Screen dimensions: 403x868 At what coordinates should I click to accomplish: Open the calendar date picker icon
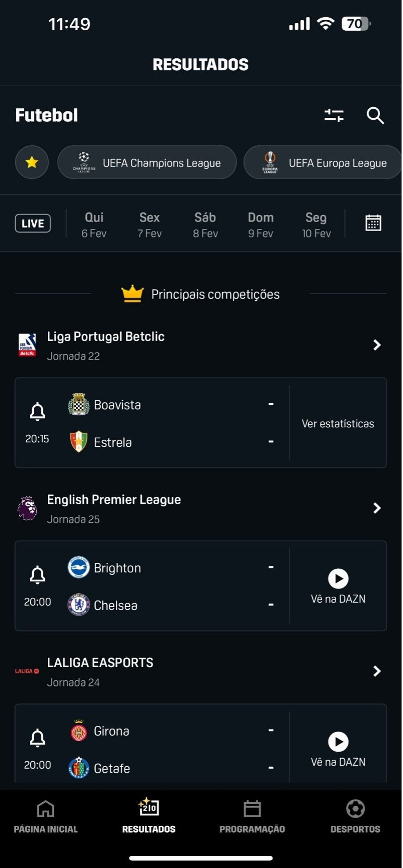click(x=373, y=223)
